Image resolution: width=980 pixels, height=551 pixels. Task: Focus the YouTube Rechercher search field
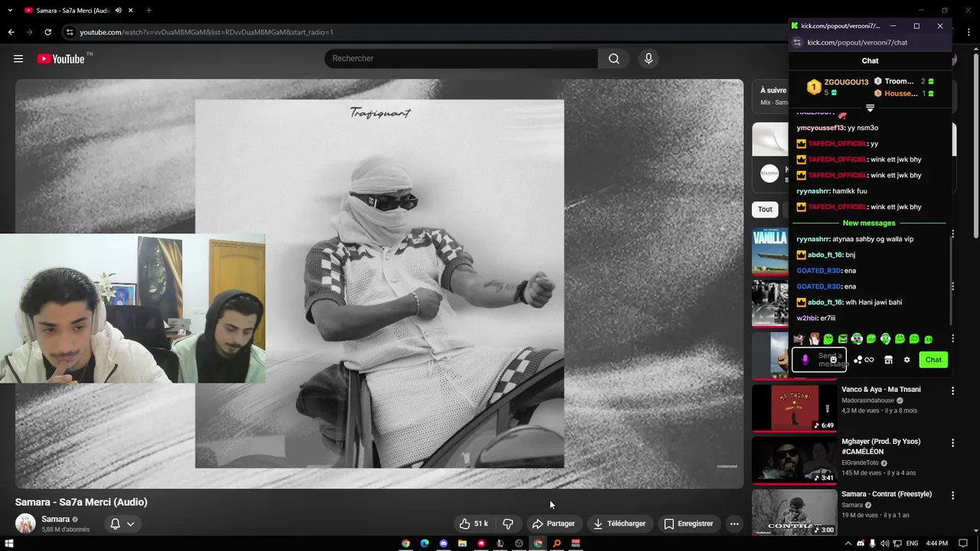point(461,59)
